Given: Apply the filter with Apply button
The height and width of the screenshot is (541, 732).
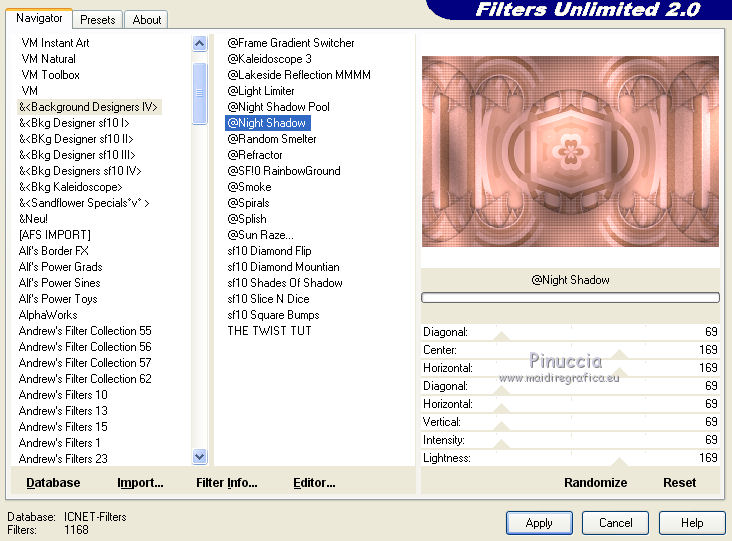Looking at the screenshot, I should click(x=539, y=523).
